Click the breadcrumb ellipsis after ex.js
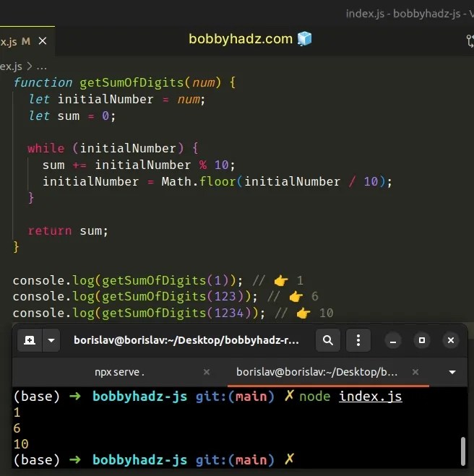 point(42,66)
